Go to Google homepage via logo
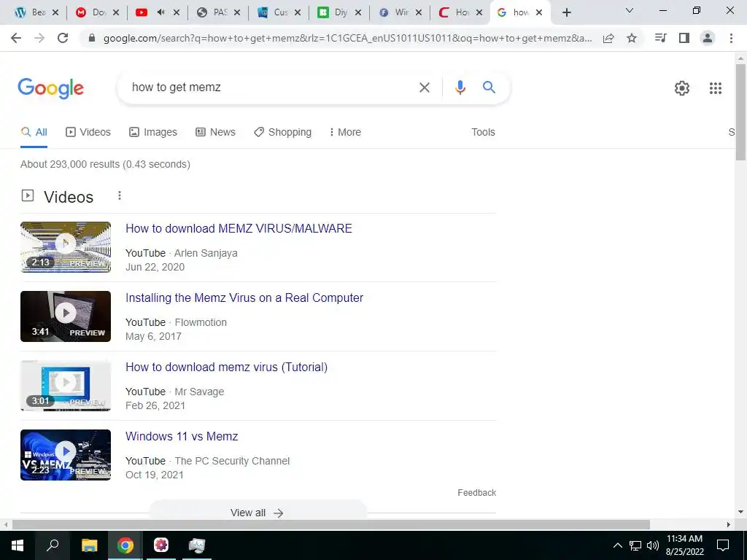The height and width of the screenshot is (560, 747). click(x=51, y=88)
